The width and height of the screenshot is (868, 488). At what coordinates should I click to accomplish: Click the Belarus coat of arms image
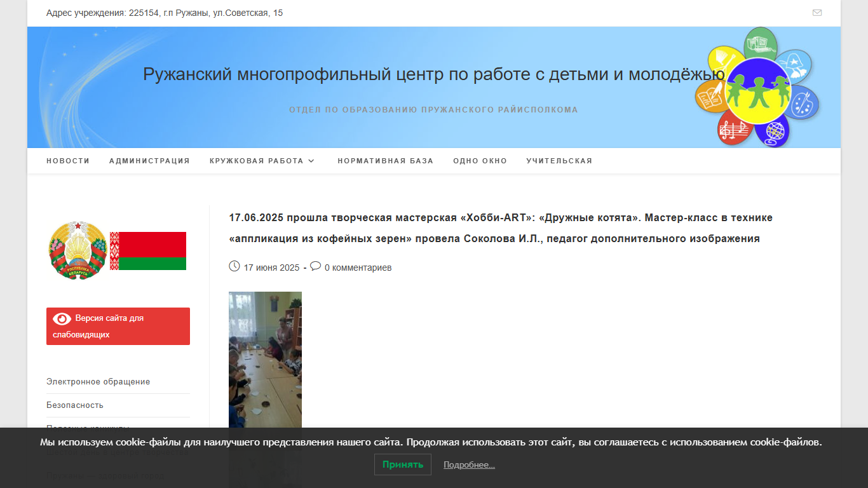78,250
